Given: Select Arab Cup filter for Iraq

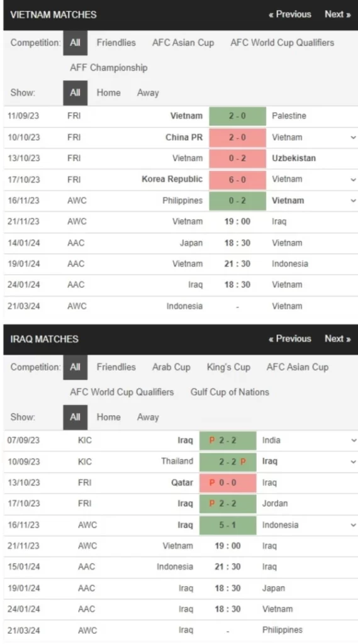Looking at the screenshot, I should (171, 367).
